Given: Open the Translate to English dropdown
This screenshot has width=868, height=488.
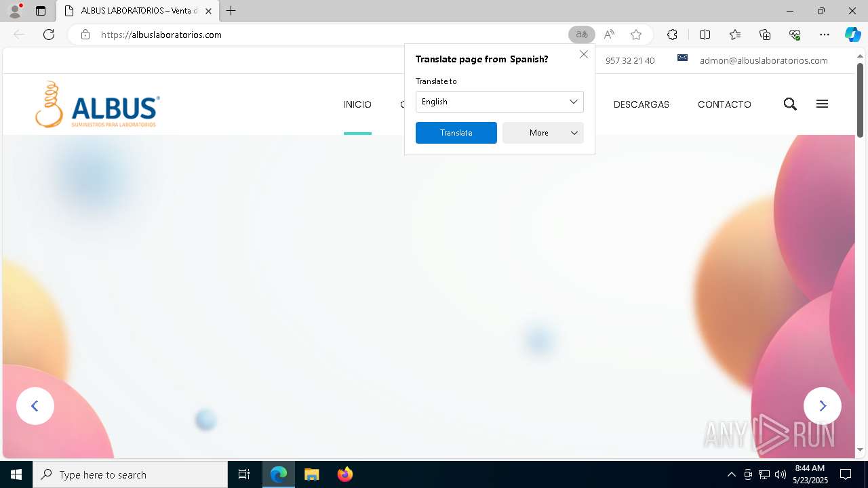Looking at the screenshot, I should (500, 102).
